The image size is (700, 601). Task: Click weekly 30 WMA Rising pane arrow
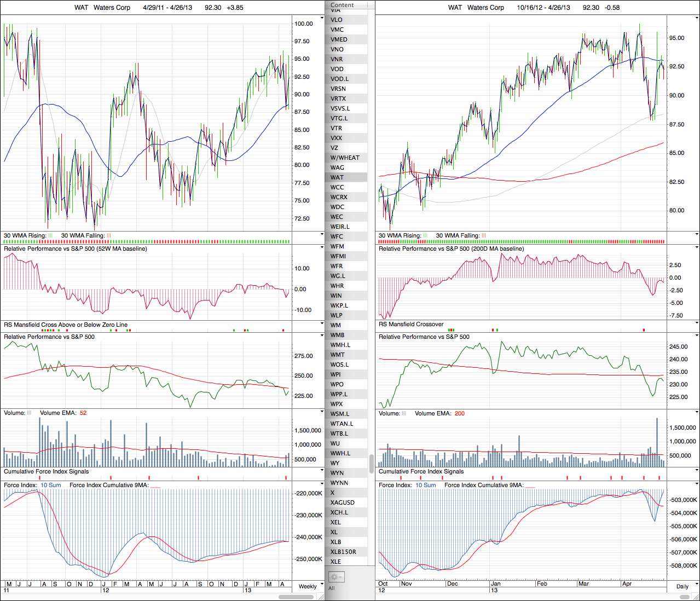click(322, 235)
